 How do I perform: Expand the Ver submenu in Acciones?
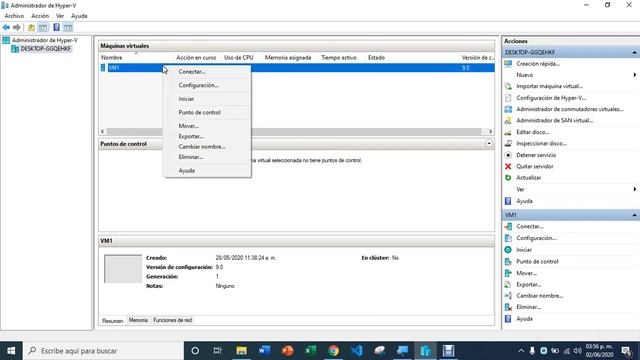(x=635, y=189)
